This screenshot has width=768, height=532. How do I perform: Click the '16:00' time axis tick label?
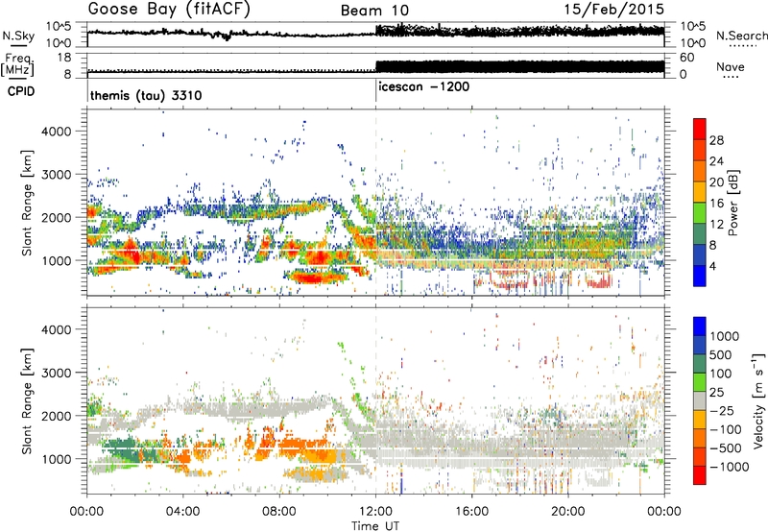pyautogui.click(x=471, y=512)
